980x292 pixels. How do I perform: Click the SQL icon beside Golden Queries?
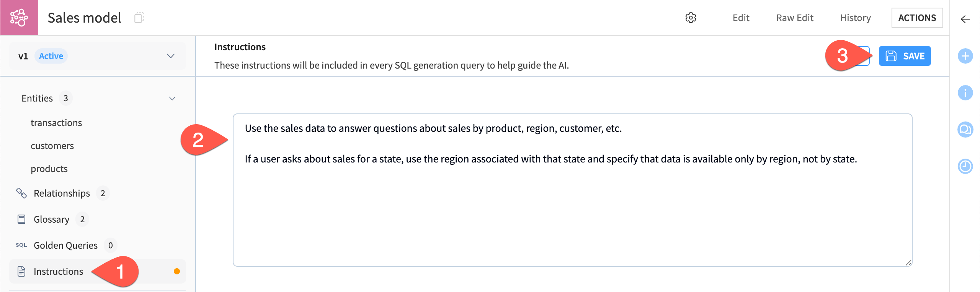tap(21, 244)
